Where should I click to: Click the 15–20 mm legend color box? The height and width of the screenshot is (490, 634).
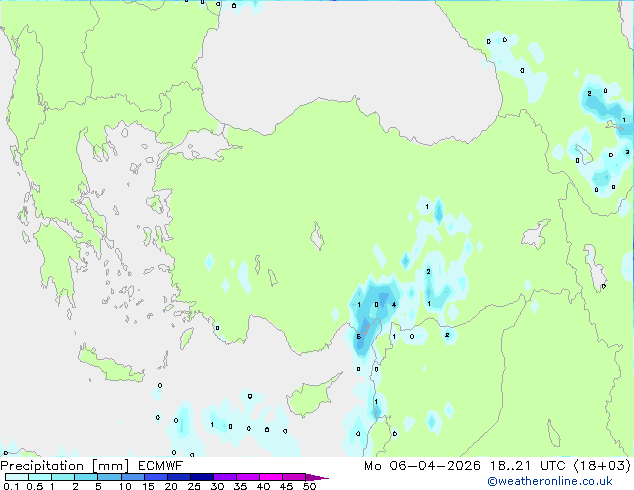[x=155, y=477]
